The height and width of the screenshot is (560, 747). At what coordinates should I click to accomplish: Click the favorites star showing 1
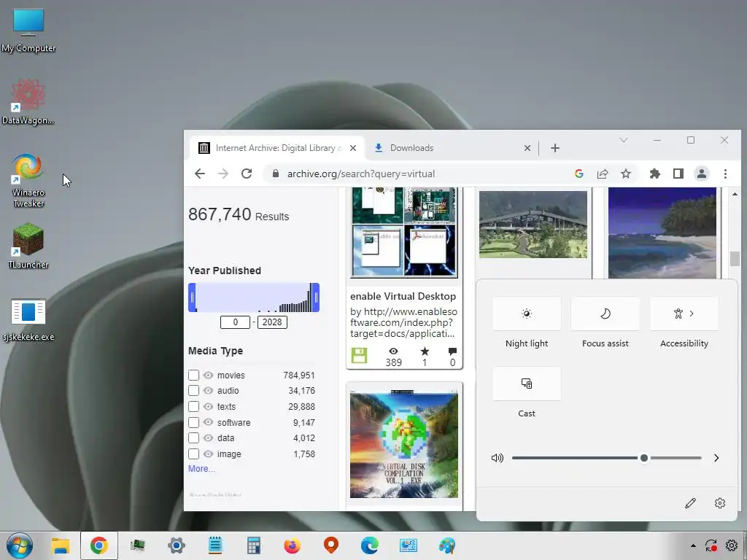click(425, 351)
